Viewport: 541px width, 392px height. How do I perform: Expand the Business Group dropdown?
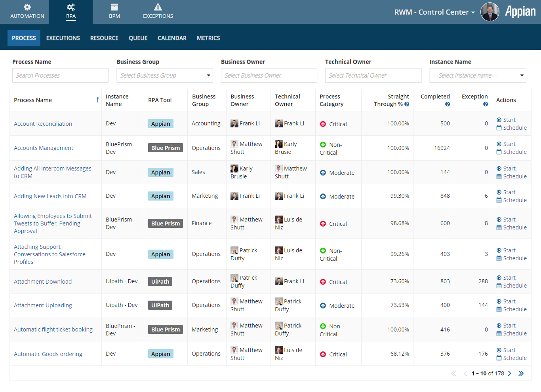pyautogui.click(x=165, y=76)
